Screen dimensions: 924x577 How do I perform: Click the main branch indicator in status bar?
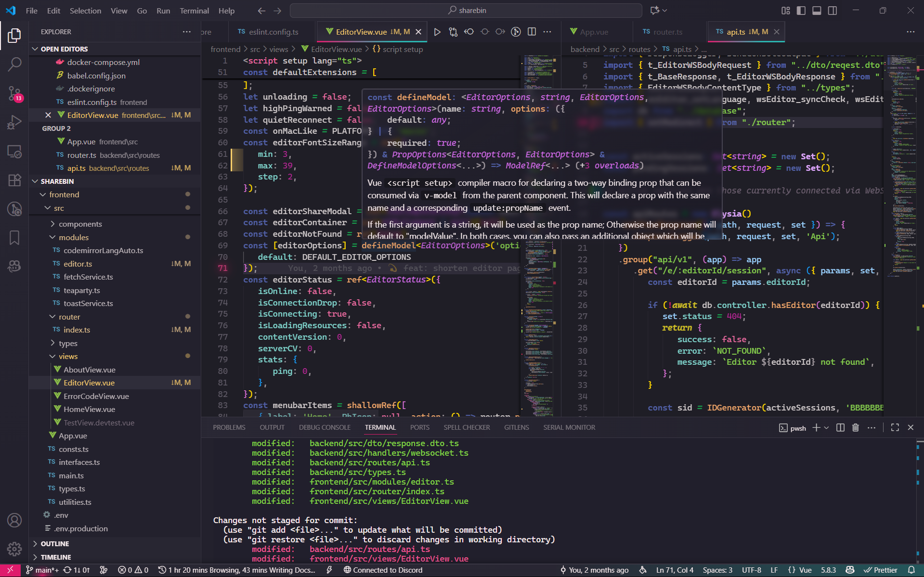(43, 570)
